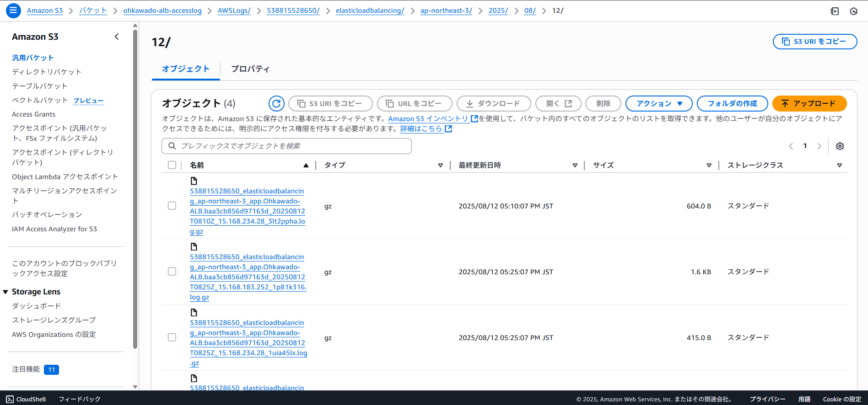Refresh the objects list
The height and width of the screenshot is (405, 868).
(276, 103)
